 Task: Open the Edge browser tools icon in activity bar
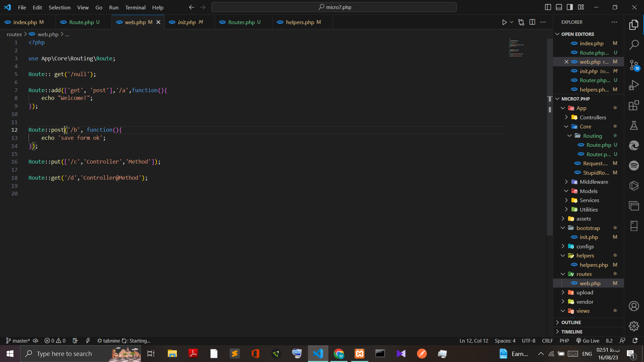point(634,145)
